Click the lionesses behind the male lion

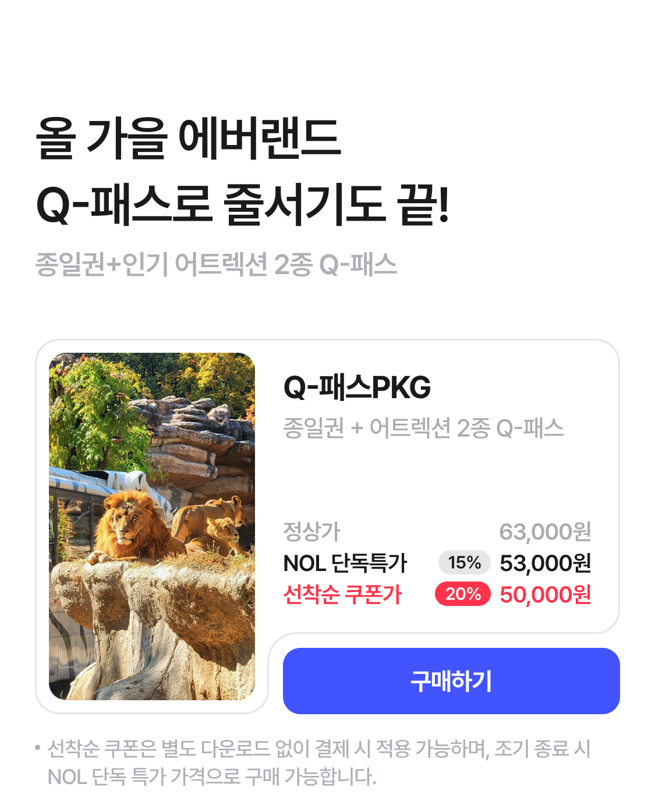(x=211, y=524)
